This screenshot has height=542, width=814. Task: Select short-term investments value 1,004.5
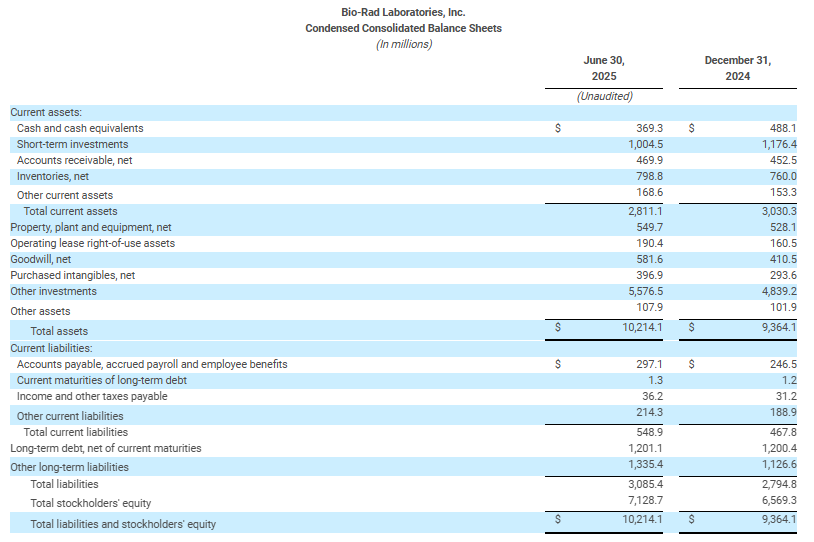coord(645,144)
